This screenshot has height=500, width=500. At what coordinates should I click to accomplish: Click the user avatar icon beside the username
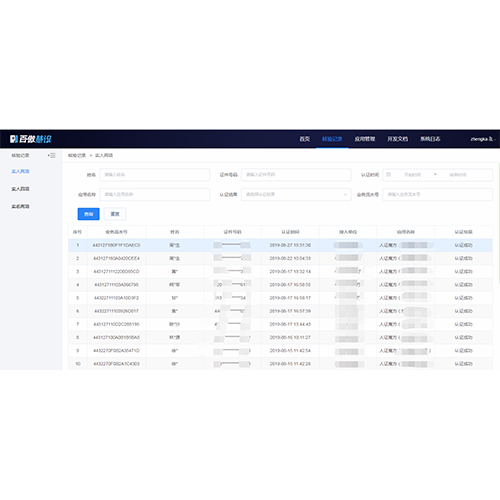491,139
